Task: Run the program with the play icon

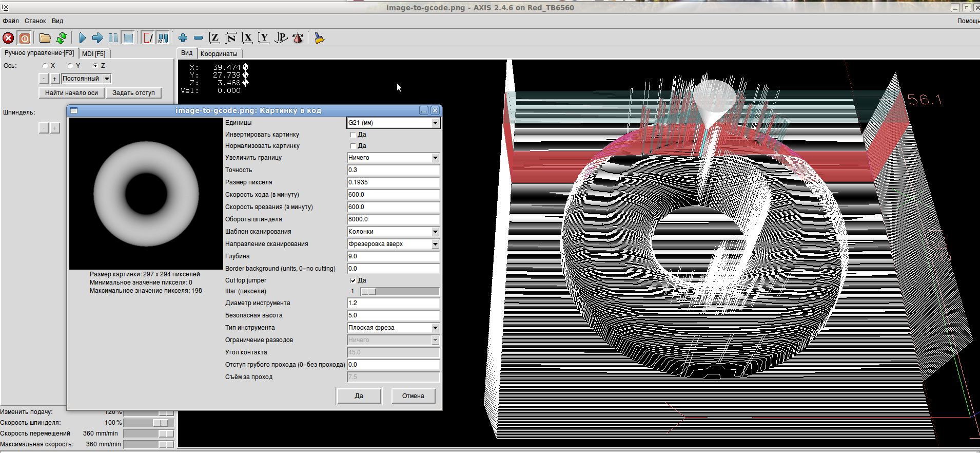Action: coord(82,38)
